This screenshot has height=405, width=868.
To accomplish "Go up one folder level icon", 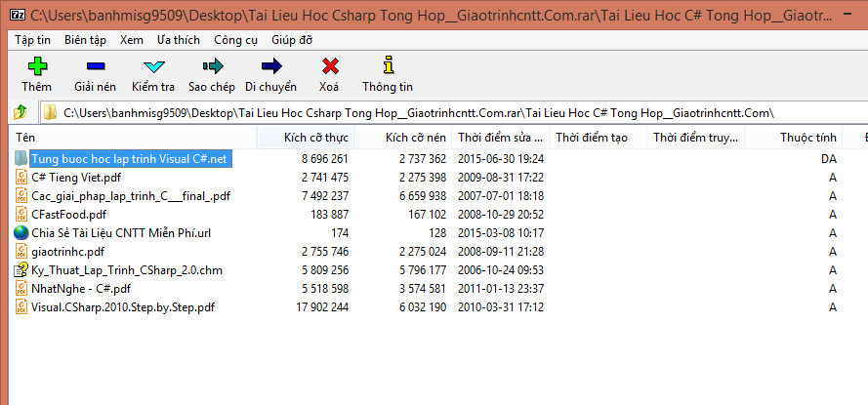I will (20, 112).
